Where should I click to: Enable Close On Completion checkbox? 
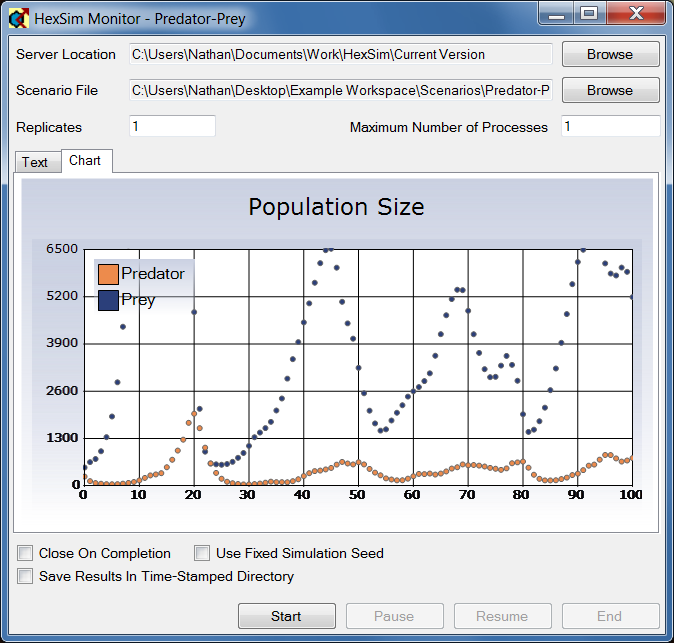[x=25, y=553]
